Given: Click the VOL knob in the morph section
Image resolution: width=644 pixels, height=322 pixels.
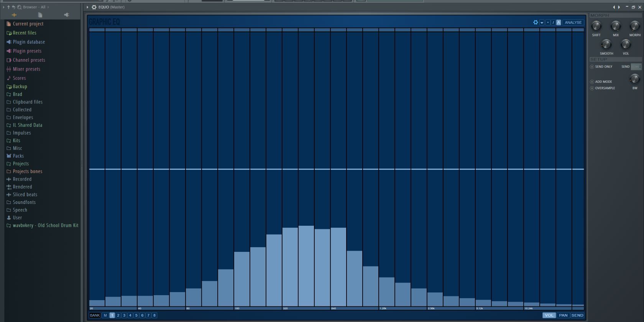Looking at the screenshot, I should click(x=626, y=44).
